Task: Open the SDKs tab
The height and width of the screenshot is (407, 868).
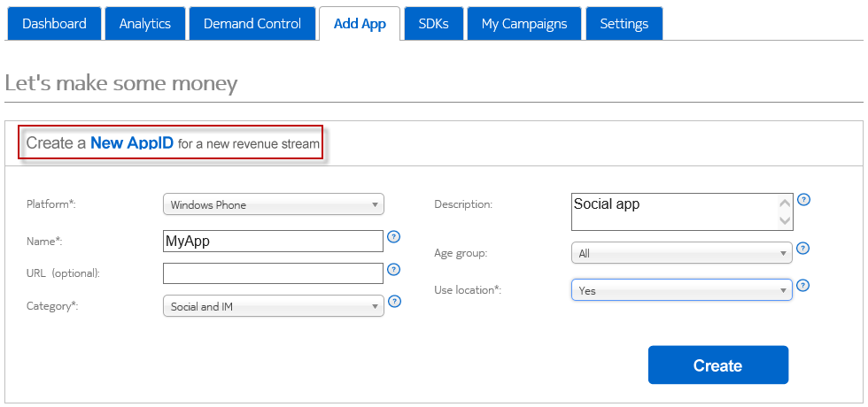Action: tap(433, 24)
